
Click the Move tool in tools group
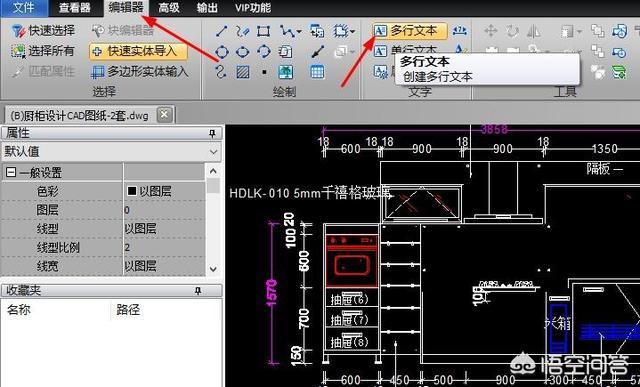coord(491,31)
